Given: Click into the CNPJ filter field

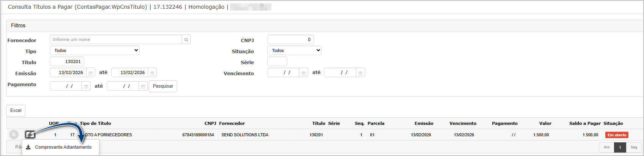Looking at the screenshot, I should tap(290, 39).
